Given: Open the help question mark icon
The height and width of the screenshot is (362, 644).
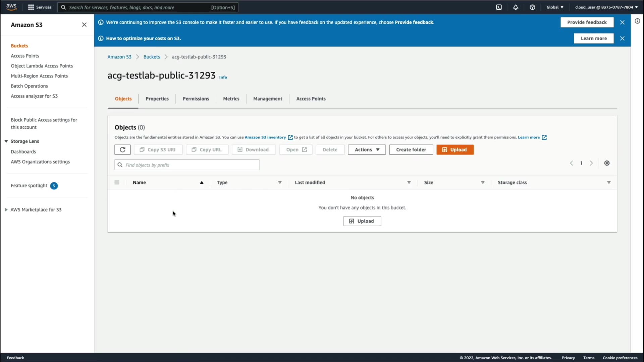Looking at the screenshot, I should (532, 7).
